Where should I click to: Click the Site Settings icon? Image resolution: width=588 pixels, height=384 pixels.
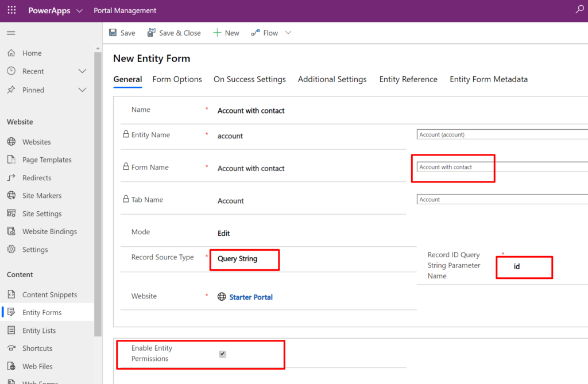coord(11,214)
